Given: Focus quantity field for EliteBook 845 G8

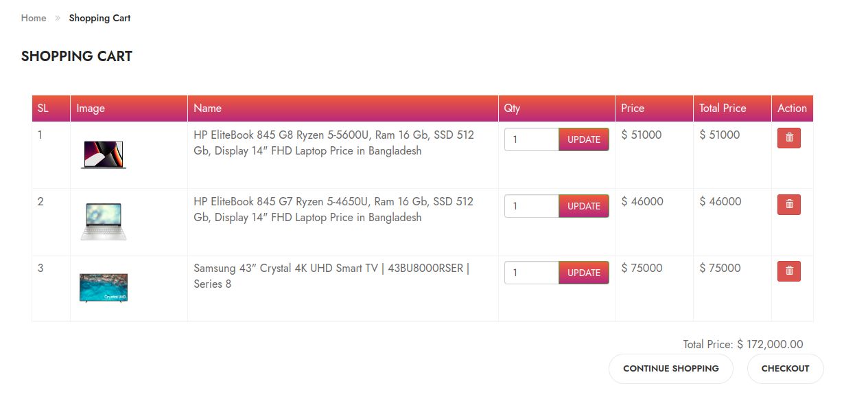Looking at the screenshot, I should [532, 139].
